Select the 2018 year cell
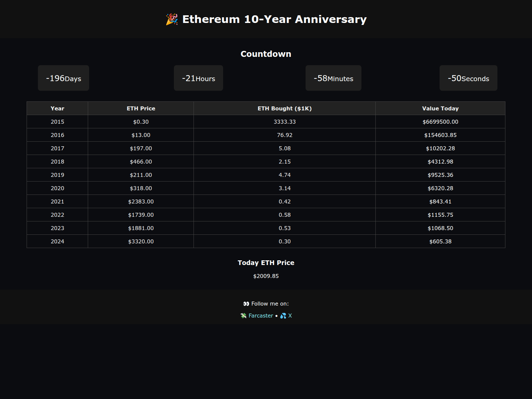Viewport: 532px width, 399px height. [58, 162]
